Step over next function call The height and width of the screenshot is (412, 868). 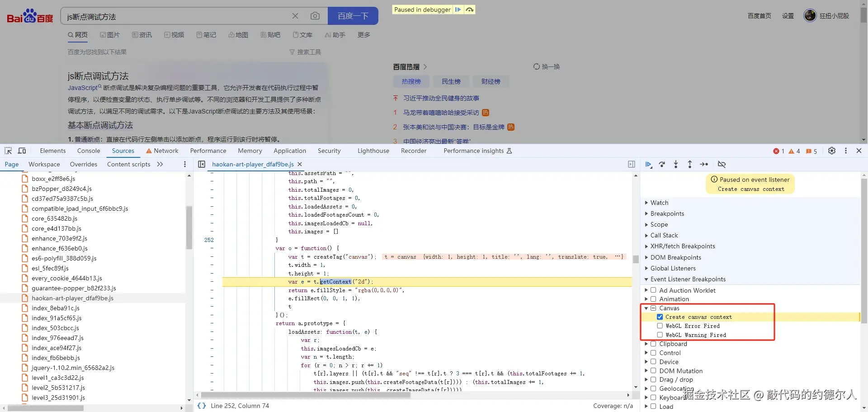662,164
